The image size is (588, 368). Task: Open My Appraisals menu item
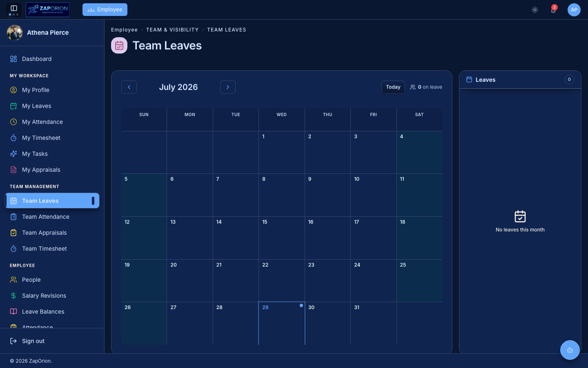tap(52, 170)
